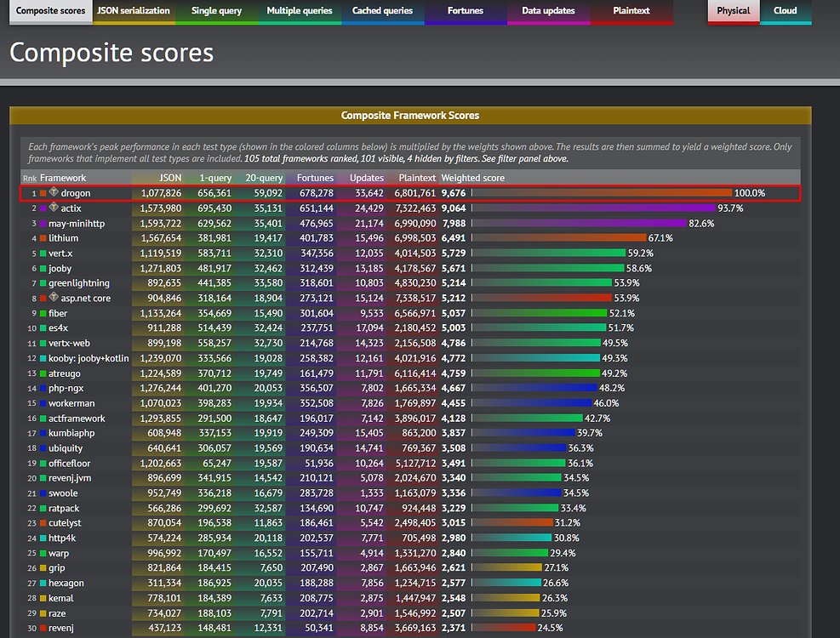View the Plaintext tab

pos(631,11)
